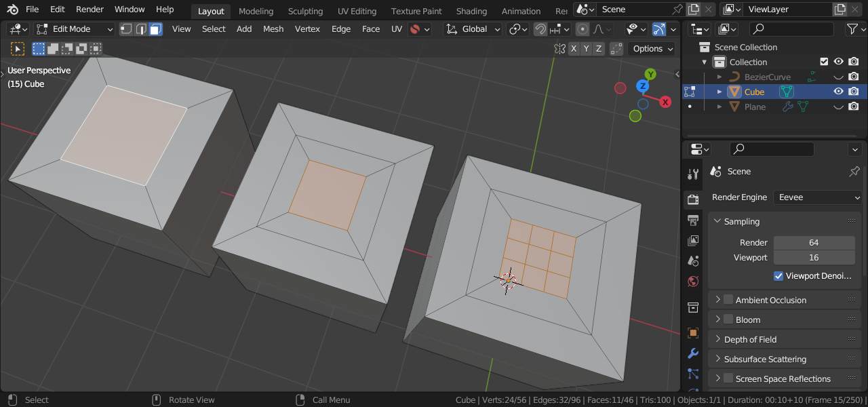The width and height of the screenshot is (868, 407).
Task: Click the outliner search field
Action: pos(791,28)
